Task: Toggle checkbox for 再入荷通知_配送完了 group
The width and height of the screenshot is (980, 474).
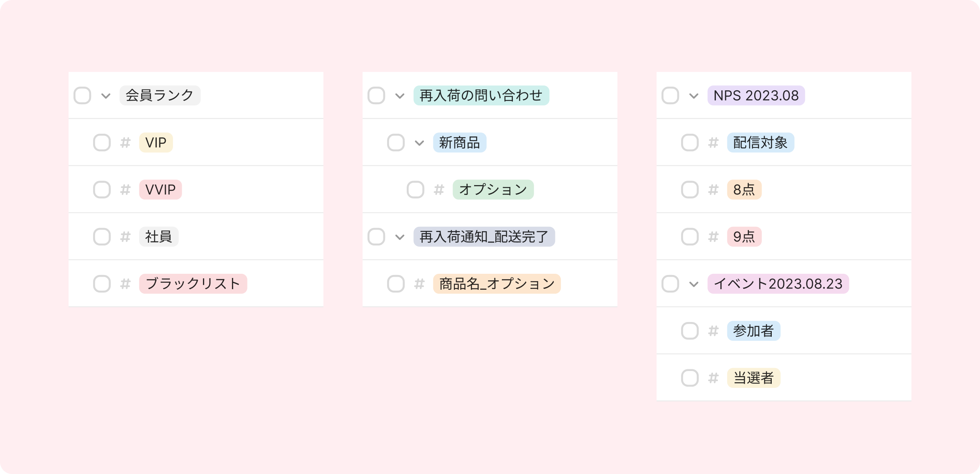Action: (376, 237)
